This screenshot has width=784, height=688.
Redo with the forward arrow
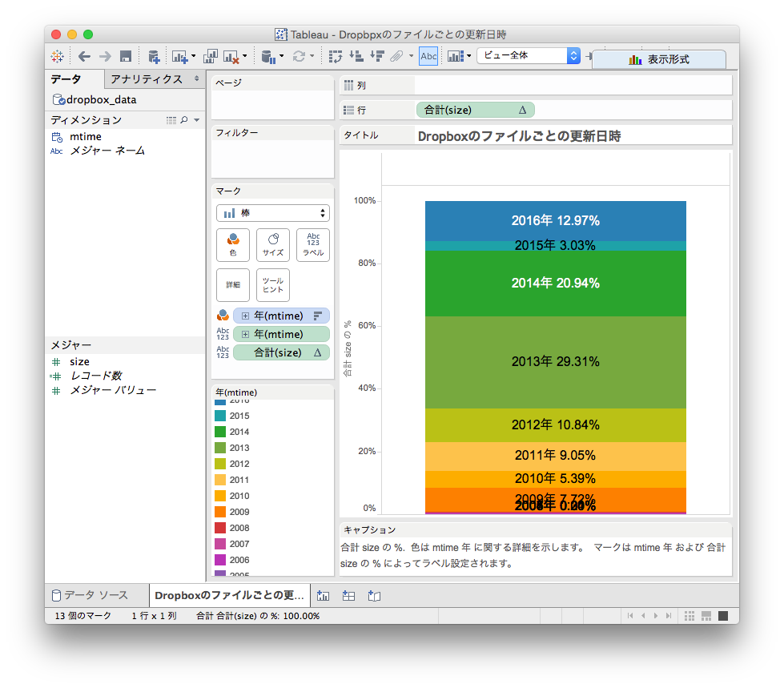pyautogui.click(x=105, y=56)
